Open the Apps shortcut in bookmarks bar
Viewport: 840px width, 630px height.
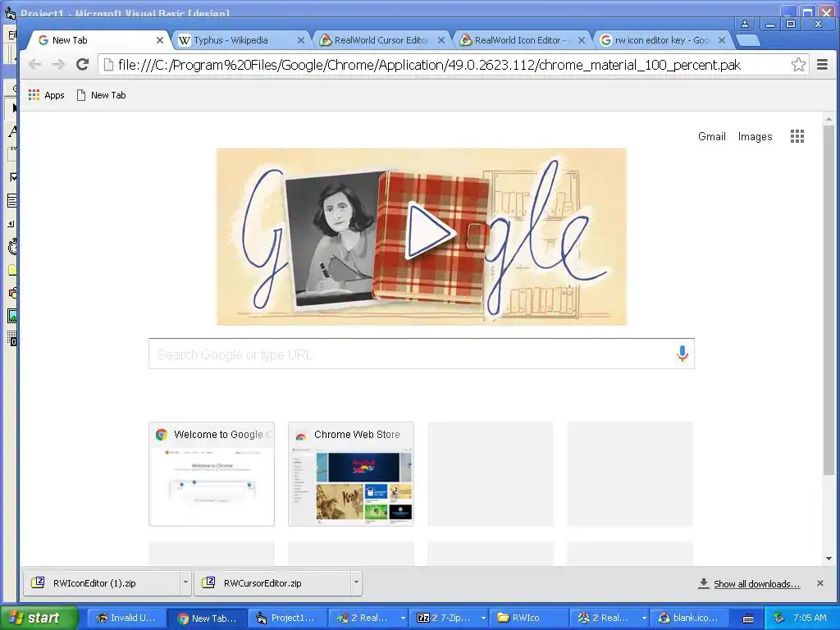point(47,95)
